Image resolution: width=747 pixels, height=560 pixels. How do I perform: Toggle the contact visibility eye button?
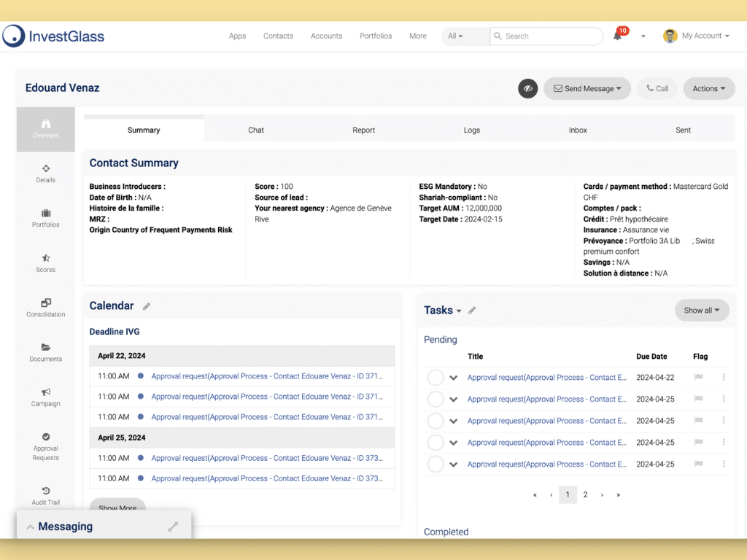point(528,88)
